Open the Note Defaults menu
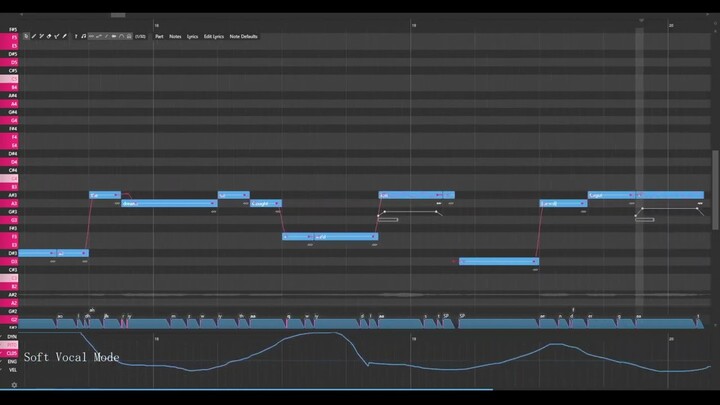This screenshot has height=405, width=720. click(243, 36)
